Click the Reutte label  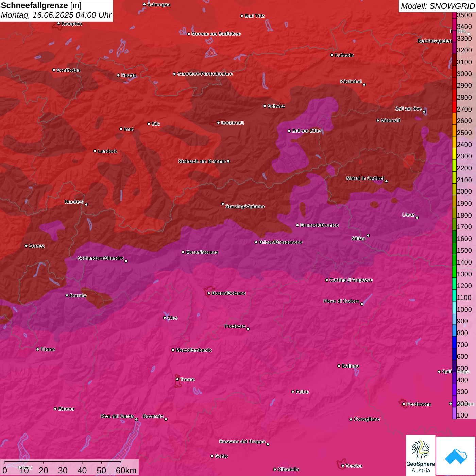click(x=129, y=75)
